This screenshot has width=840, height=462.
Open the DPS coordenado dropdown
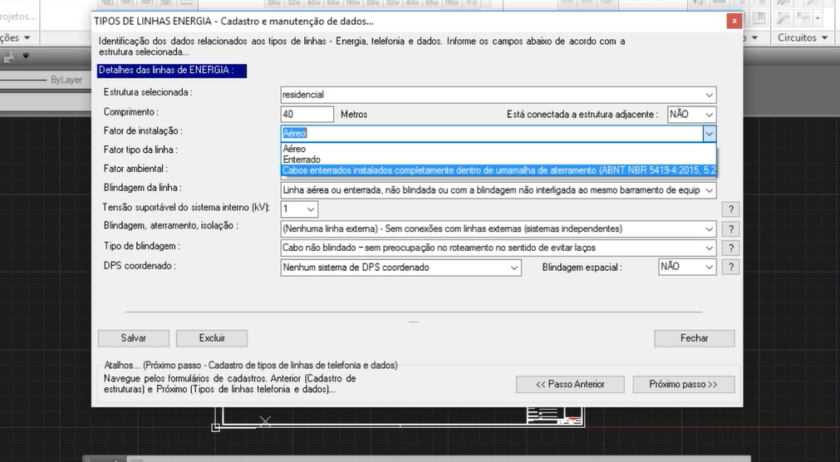pyautogui.click(x=514, y=267)
